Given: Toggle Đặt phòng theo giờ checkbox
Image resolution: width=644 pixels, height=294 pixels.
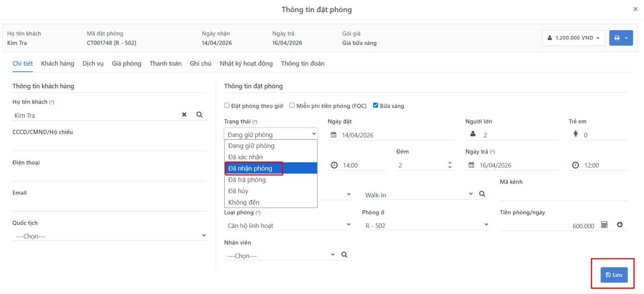Looking at the screenshot, I should click(227, 106).
